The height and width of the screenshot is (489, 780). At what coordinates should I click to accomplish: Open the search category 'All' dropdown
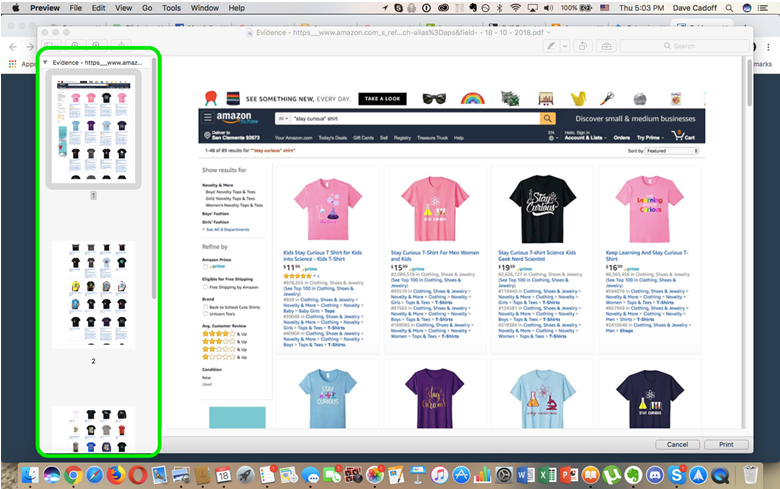click(284, 118)
